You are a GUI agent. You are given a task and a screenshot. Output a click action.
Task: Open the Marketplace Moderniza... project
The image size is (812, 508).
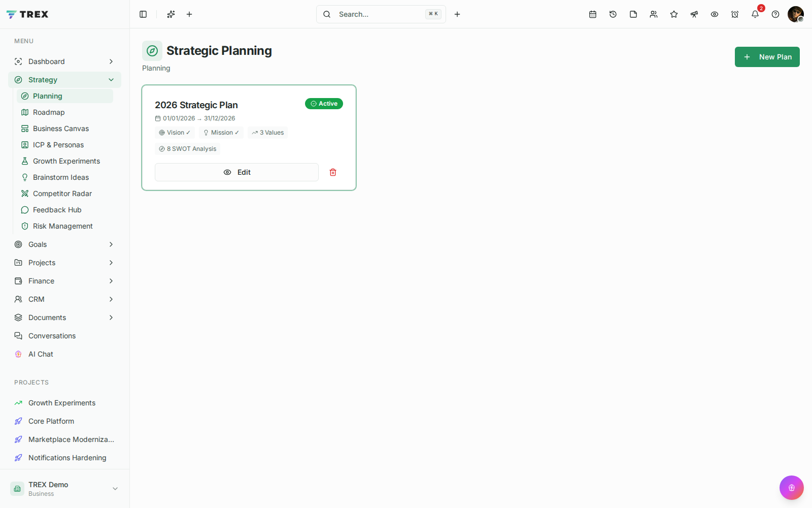[x=64, y=439]
